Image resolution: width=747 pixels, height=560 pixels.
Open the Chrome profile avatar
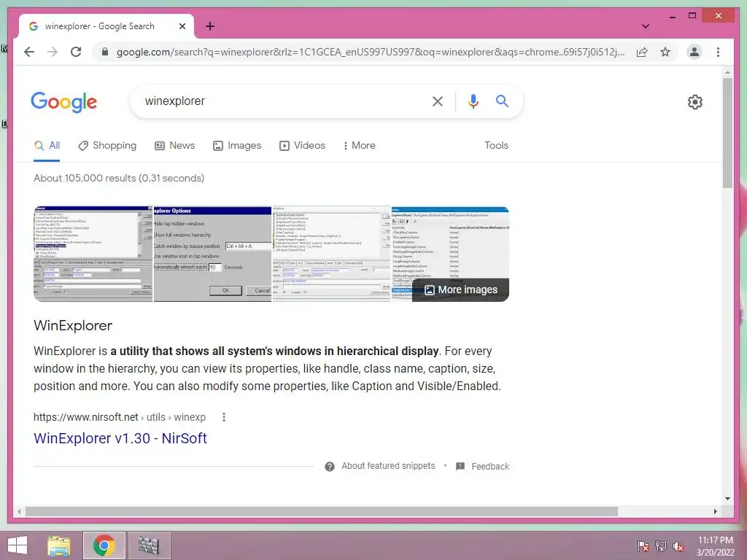[694, 52]
